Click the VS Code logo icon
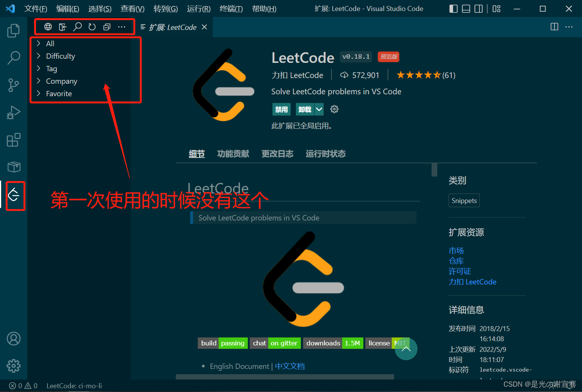This screenshot has height=392, width=582. point(11,8)
